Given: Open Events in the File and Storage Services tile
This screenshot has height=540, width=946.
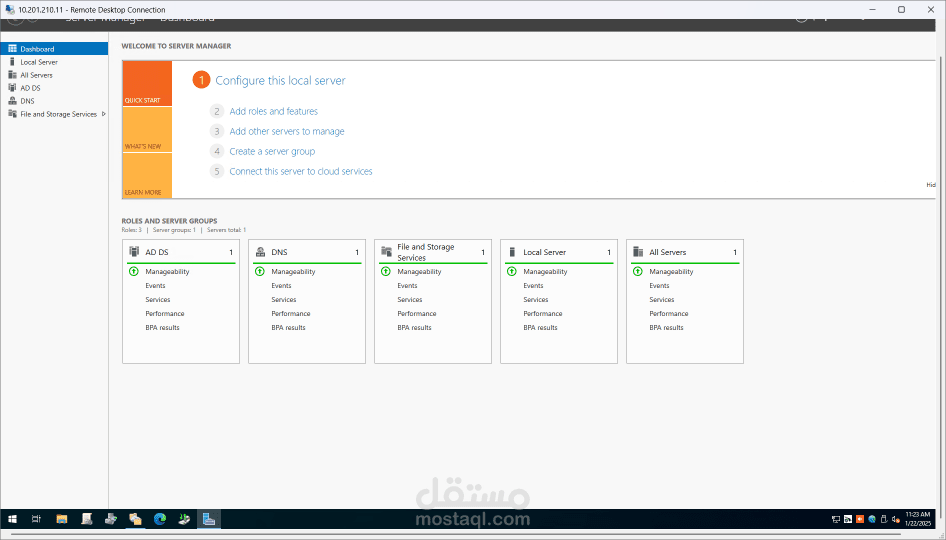Looking at the screenshot, I should click(407, 286).
